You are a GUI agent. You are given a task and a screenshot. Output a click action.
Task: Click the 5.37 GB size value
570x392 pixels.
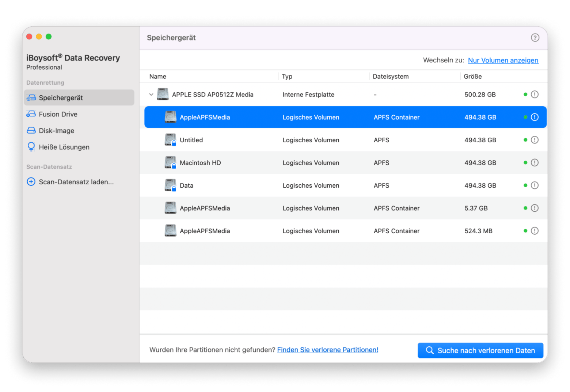476,208
